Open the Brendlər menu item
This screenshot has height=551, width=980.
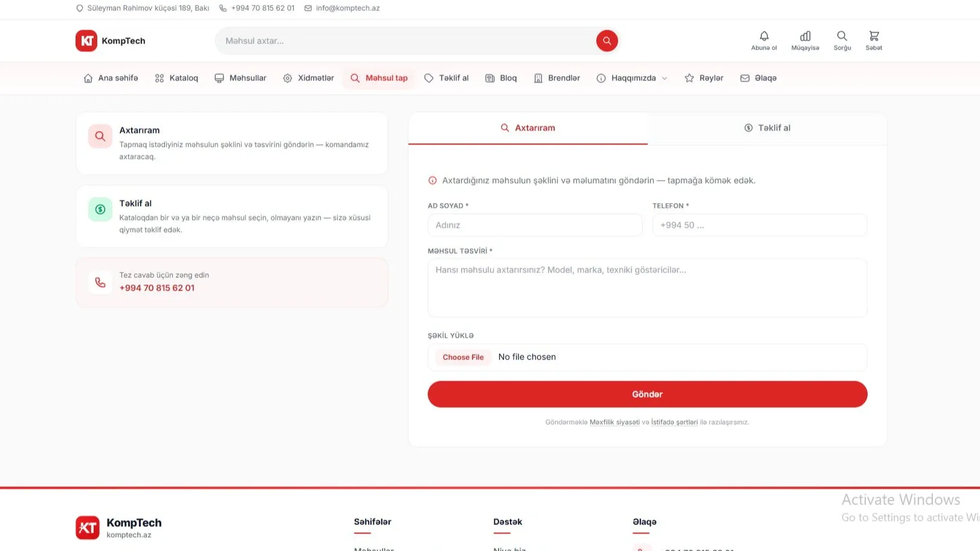(557, 78)
